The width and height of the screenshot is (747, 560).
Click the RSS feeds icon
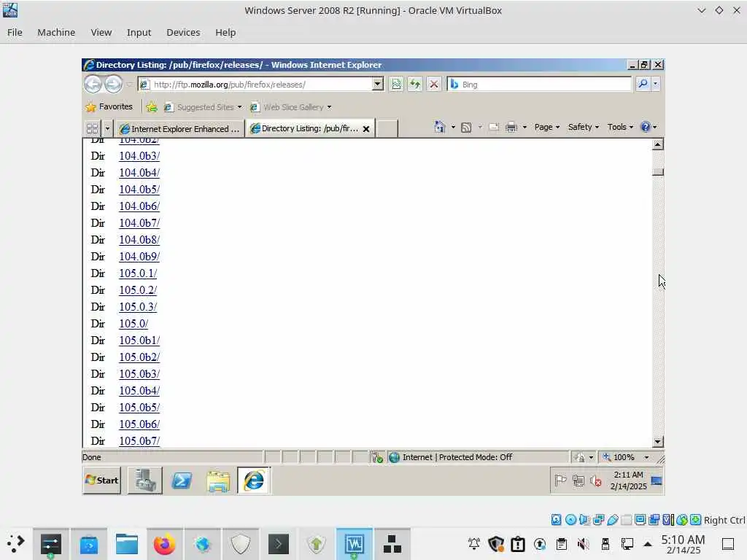(x=466, y=127)
